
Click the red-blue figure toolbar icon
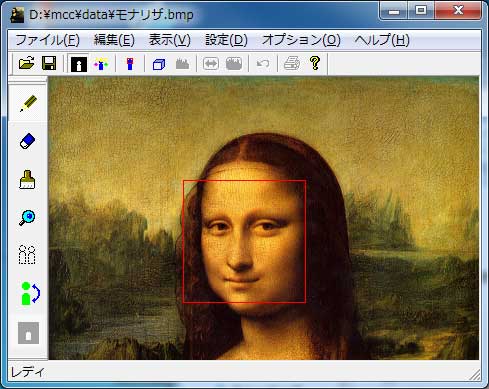[x=130, y=63]
